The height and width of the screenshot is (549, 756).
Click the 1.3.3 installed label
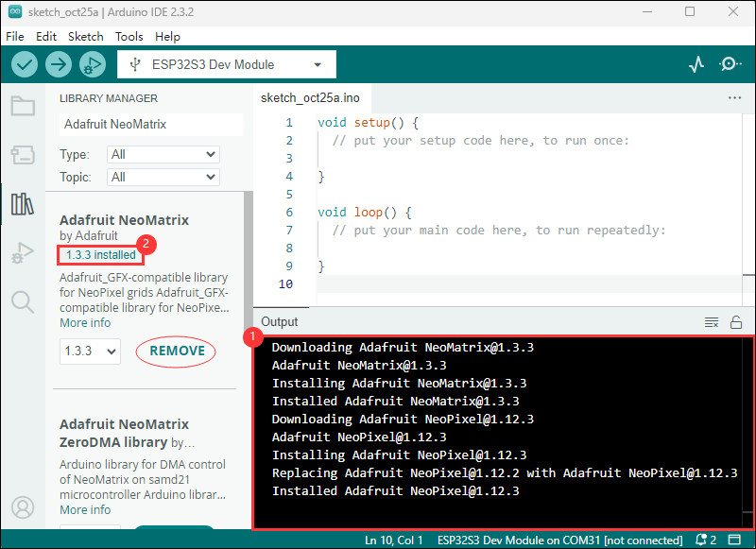pos(101,255)
